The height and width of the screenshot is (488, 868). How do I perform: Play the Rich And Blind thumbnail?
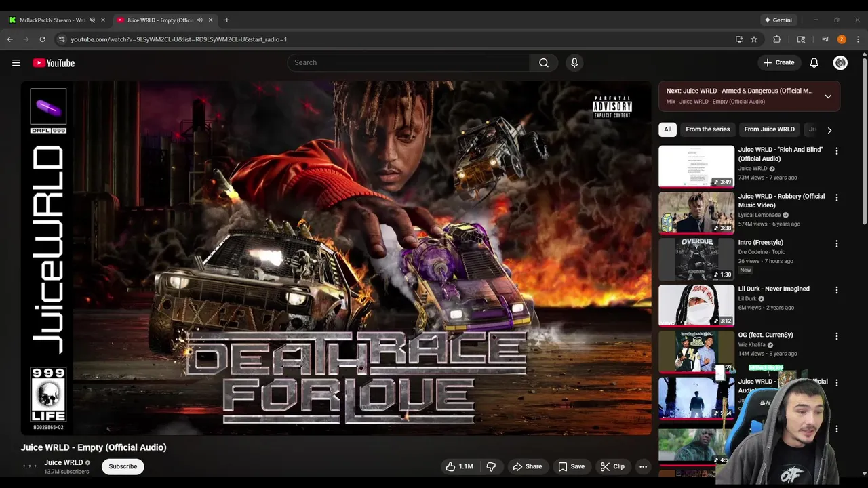[696, 167]
